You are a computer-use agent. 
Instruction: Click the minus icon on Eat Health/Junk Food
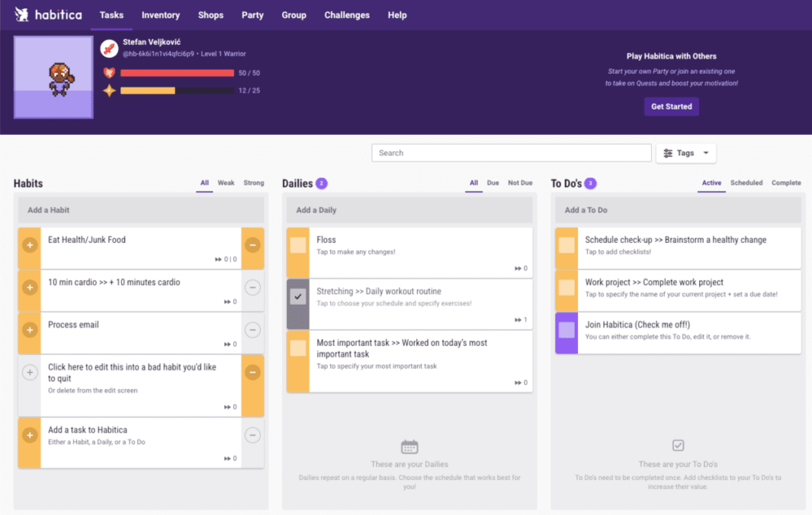pyautogui.click(x=253, y=244)
